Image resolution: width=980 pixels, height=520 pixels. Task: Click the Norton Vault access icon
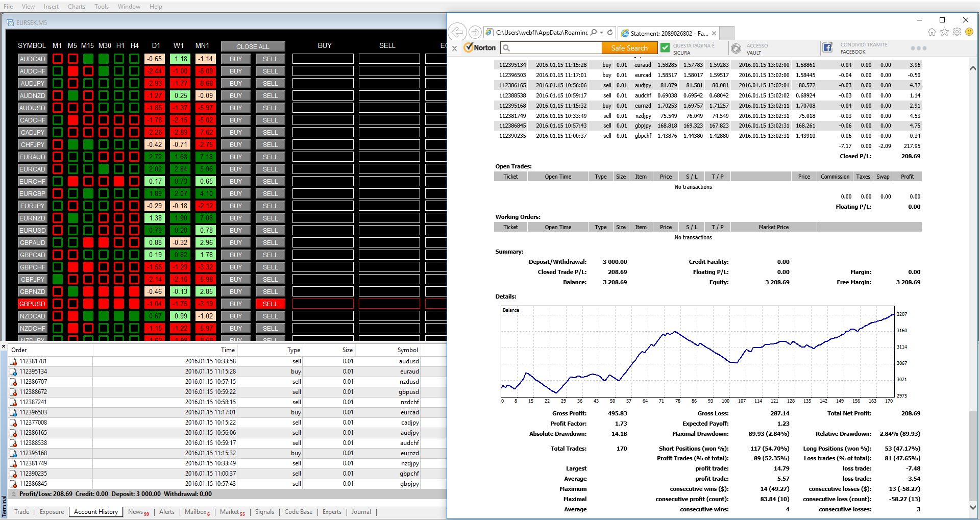[x=736, y=48]
